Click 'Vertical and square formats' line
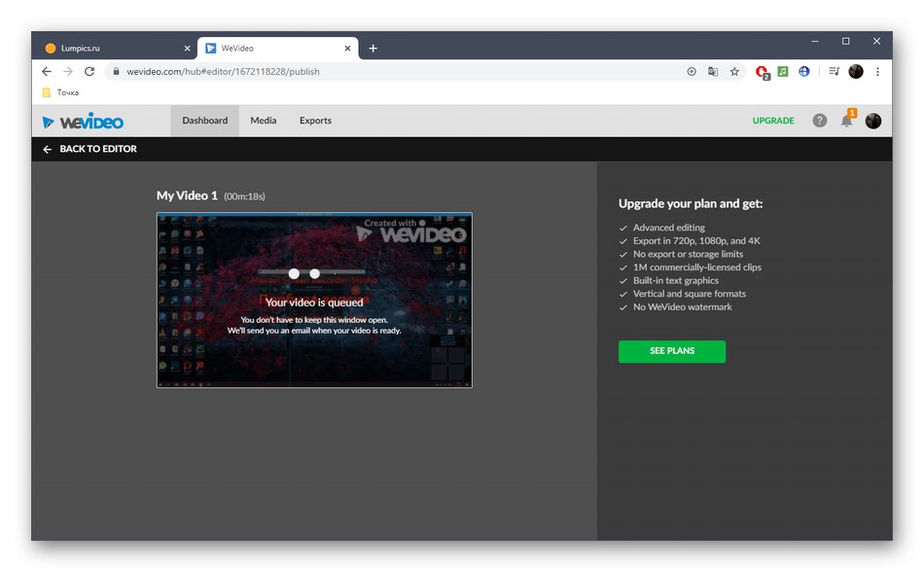The width and height of the screenshot is (924, 572). pos(690,294)
